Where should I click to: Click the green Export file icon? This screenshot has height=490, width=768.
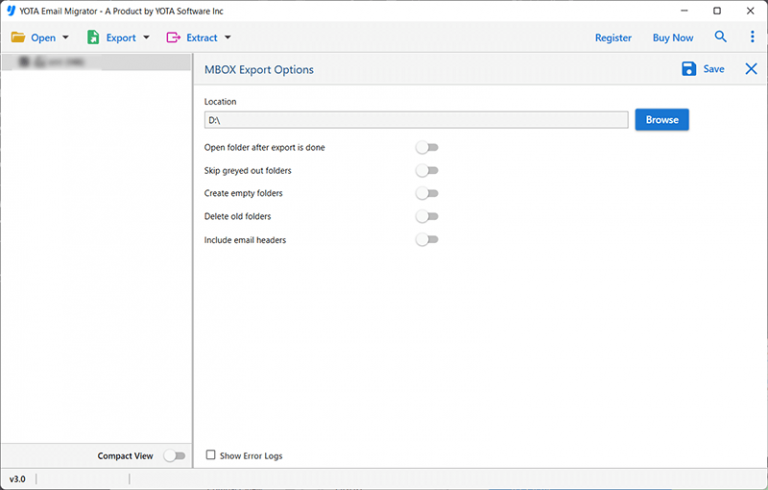tap(93, 37)
